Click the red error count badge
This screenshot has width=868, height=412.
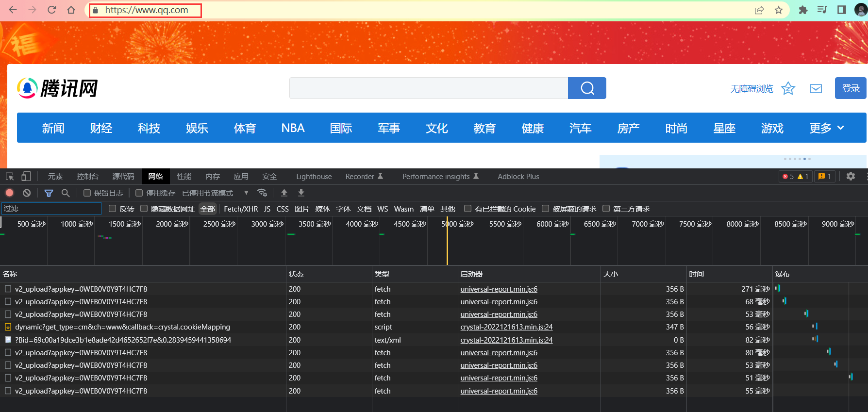pos(788,176)
